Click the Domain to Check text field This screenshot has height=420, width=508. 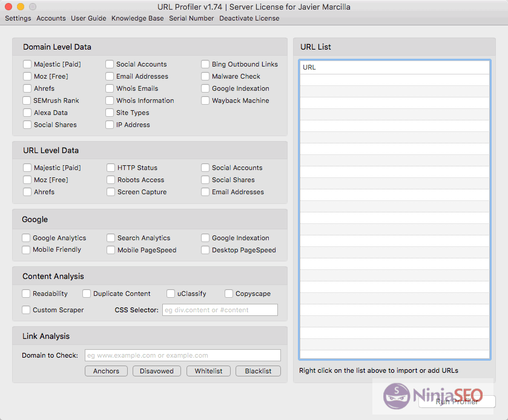(182, 355)
